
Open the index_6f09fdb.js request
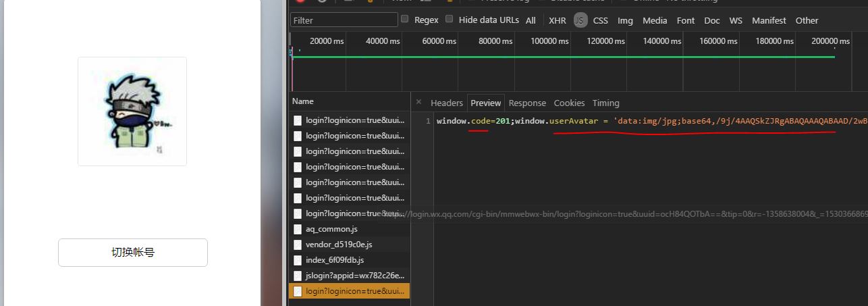coord(350,260)
